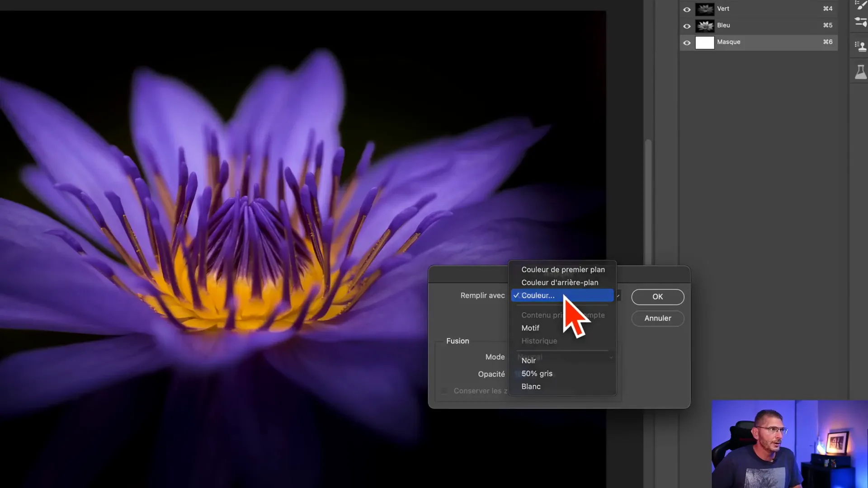This screenshot has width=868, height=488.
Task: Select the Bleu channel thumbnail
Action: [704, 26]
